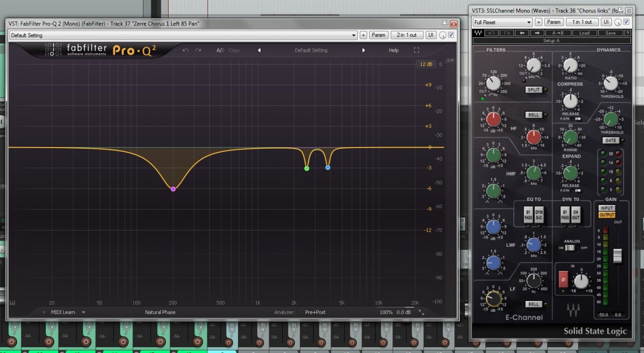Click Copy next to A/B in Pro-Q 2
Screen dimensions: 644x353
click(234, 50)
